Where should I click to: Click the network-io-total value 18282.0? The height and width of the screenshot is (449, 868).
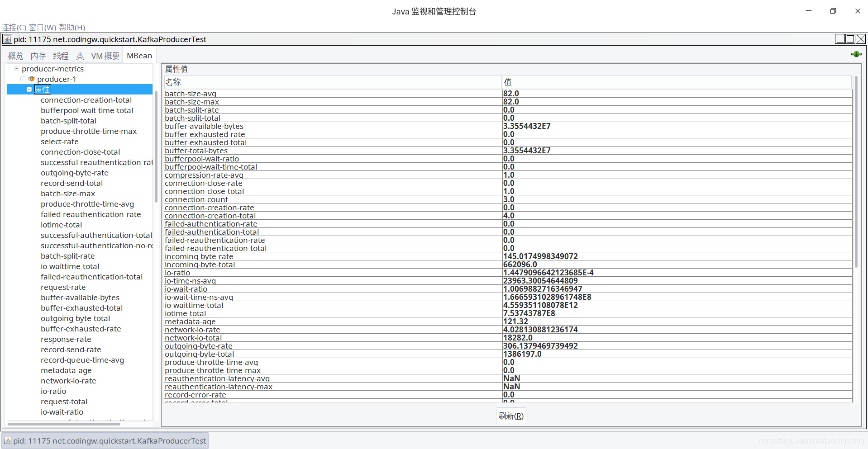coord(518,338)
